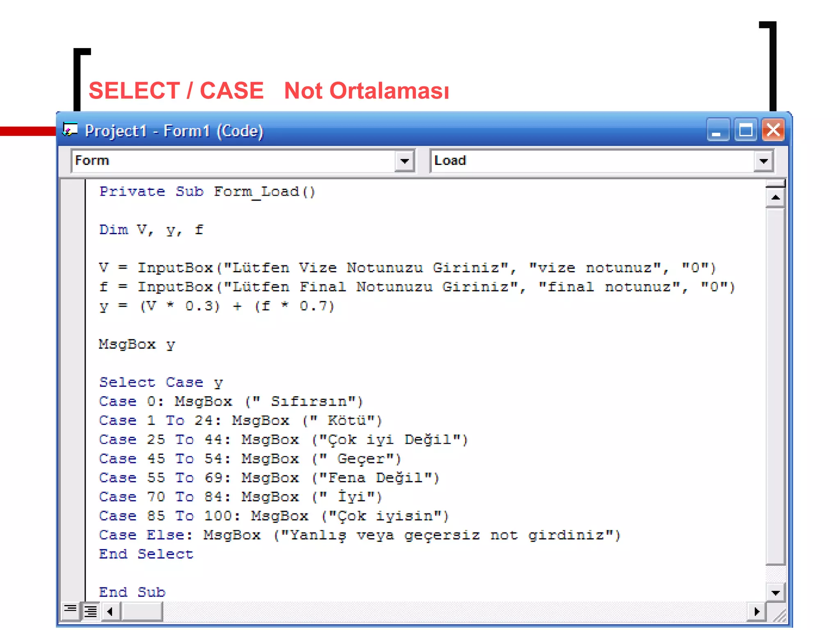
Task: Click the line 'Dim V, y, f'
Action: point(151,230)
